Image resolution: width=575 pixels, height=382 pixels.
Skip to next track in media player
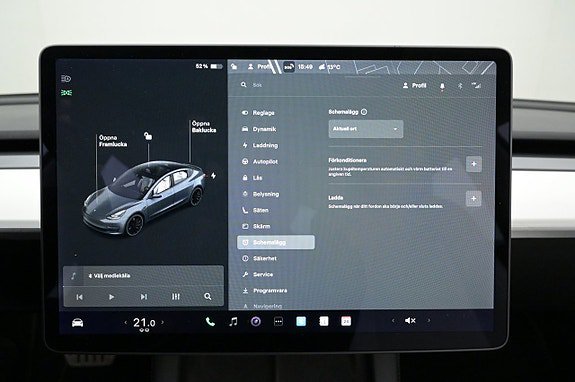(x=144, y=297)
